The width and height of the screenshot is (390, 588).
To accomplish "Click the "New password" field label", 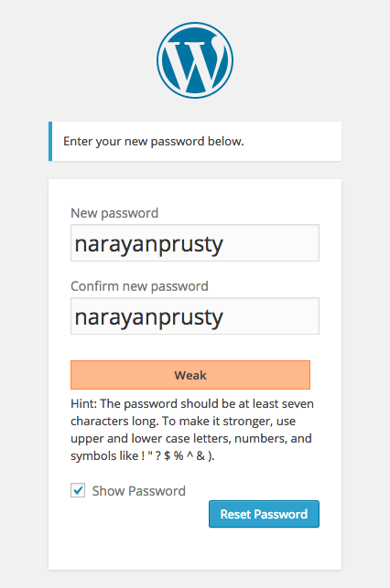I will click(x=114, y=213).
